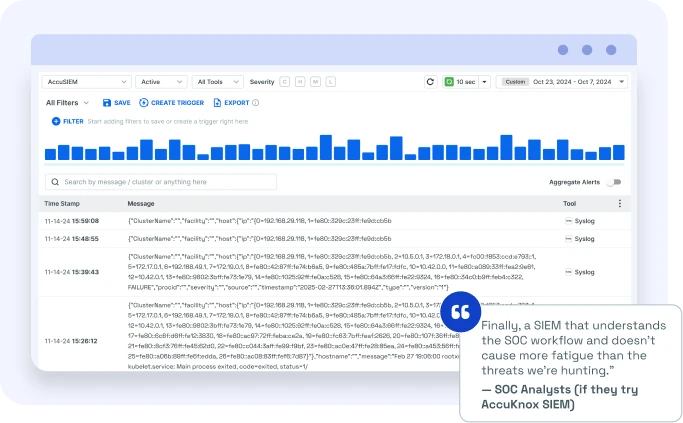This screenshot has height=423, width=683.
Task: Click the magnifier search icon
Action: point(55,182)
